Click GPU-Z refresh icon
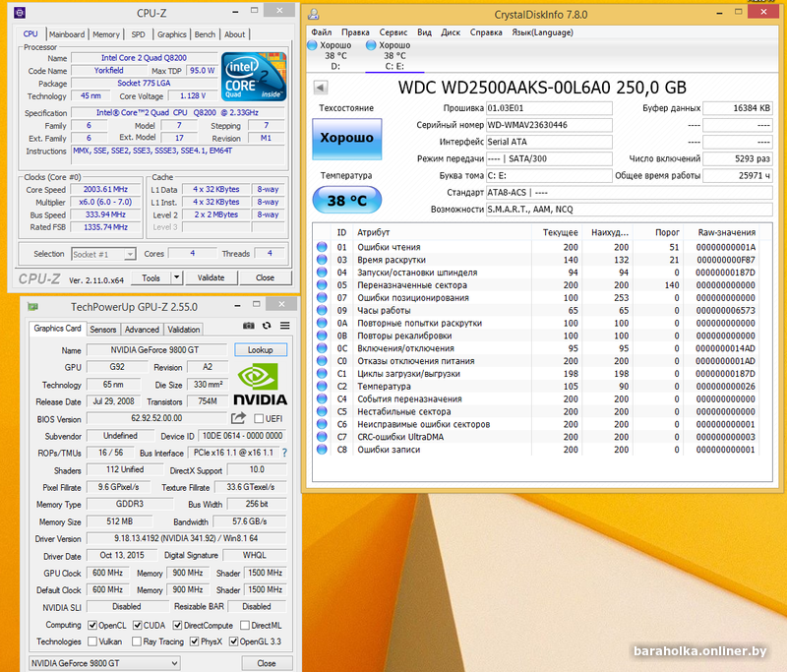The height and width of the screenshot is (672, 787). pyautogui.click(x=267, y=326)
